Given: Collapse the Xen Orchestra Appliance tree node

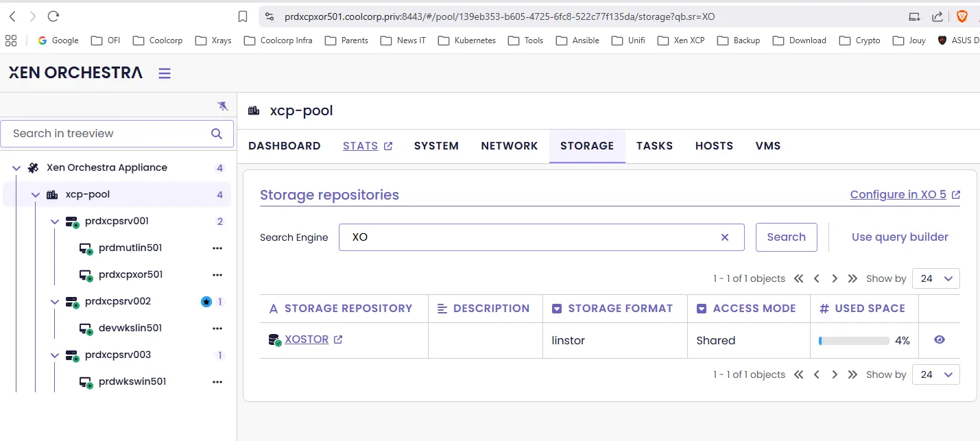Looking at the screenshot, I should click(x=16, y=168).
